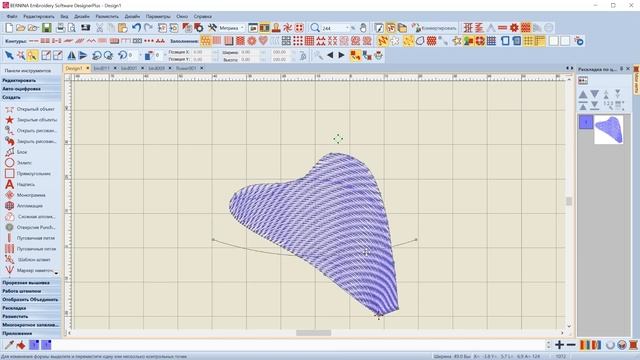Create a new design with New icon
Screen dimensions: 640x360
tap(9, 28)
